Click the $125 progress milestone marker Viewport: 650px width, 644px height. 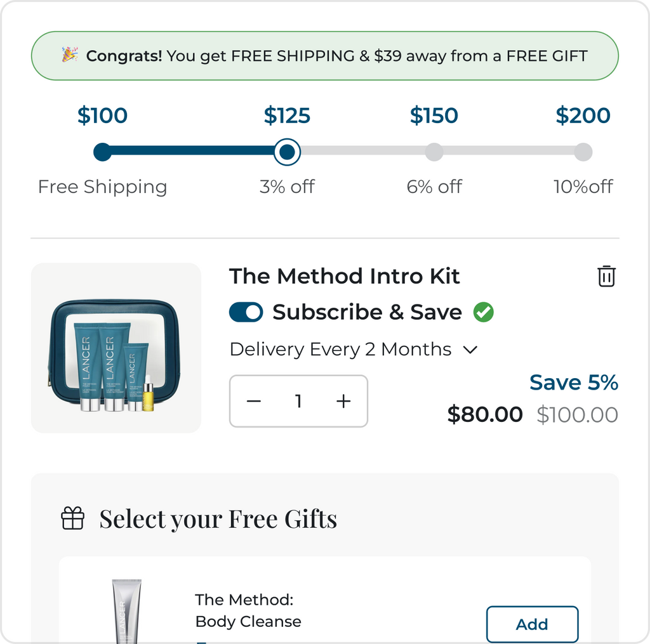point(288,152)
